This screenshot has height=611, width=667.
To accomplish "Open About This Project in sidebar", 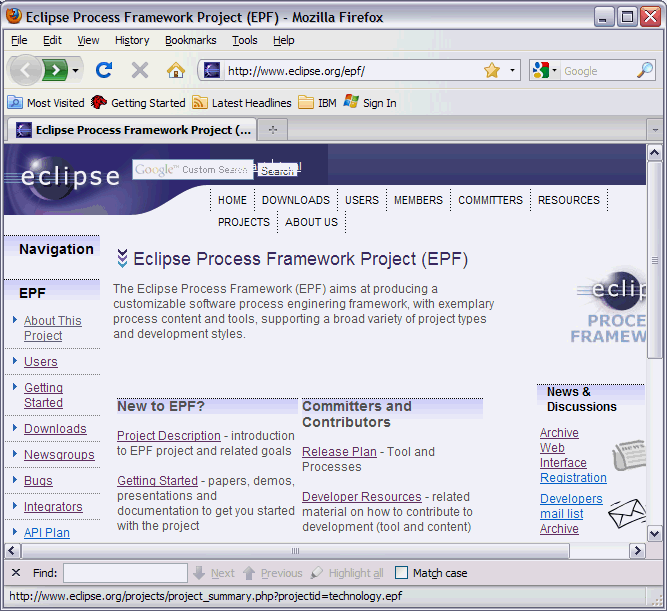I will click(52, 328).
